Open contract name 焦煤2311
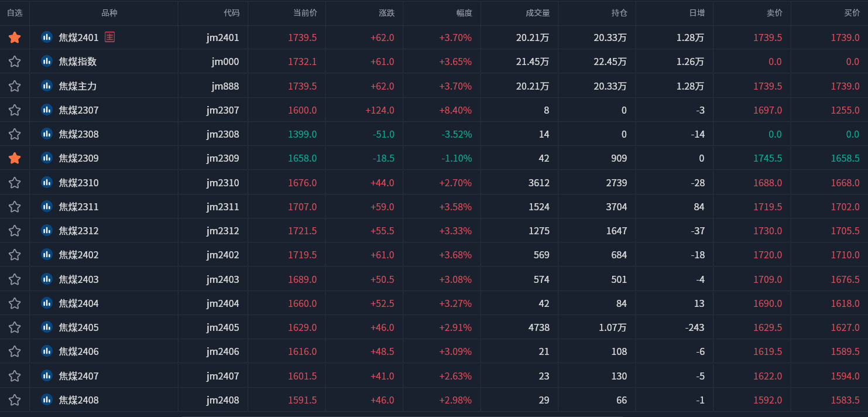Viewport: 868px width, 417px height. point(78,207)
